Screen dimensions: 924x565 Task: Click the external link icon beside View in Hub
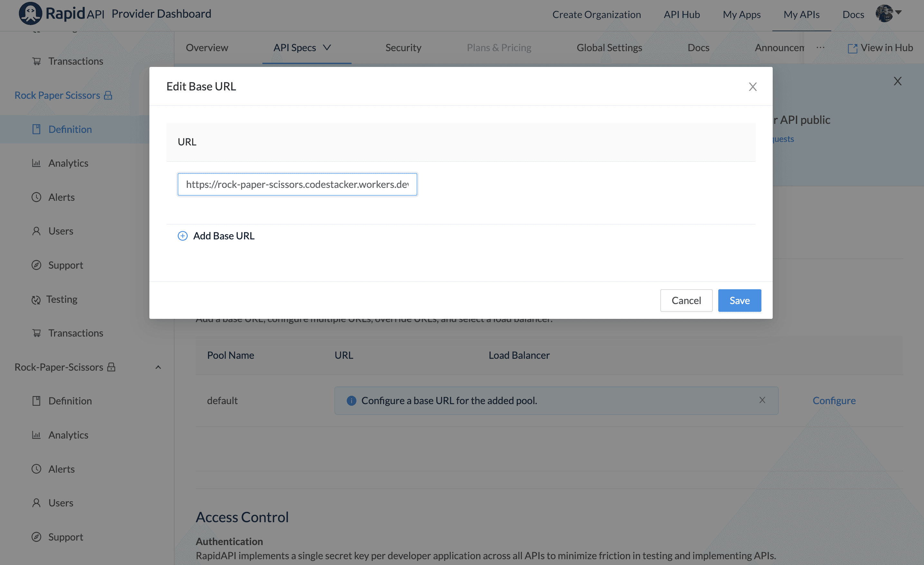(x=853, y=48)
